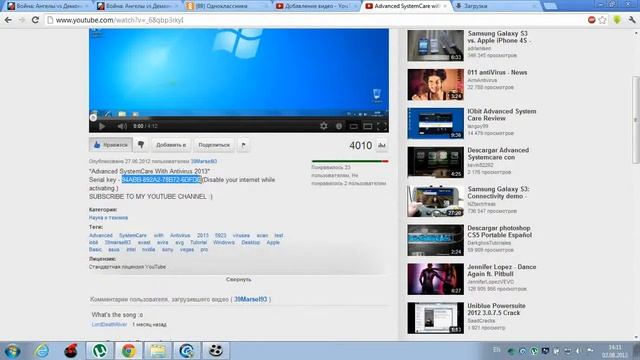Screen dimensions: 640x360
Task: Switch player to small size view
Action: [x=353, y=127]
